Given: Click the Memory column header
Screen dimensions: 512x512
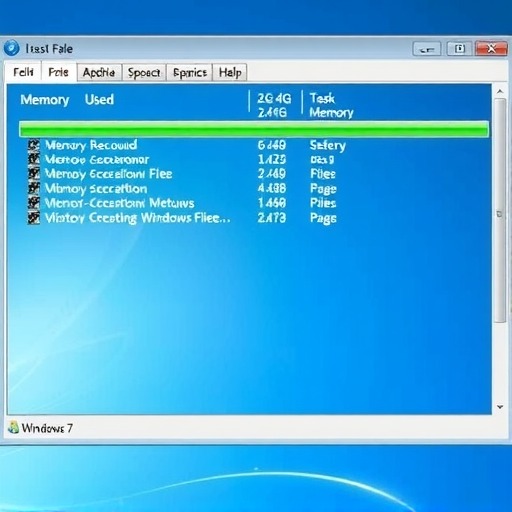Looking at the screenshot, I should tap(45, 100).
